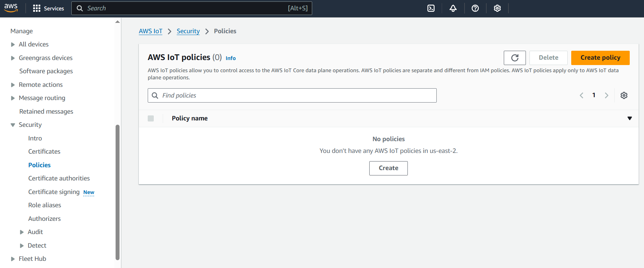Expand the All devices section
Viewport: 644px width, 268px height.
13,45
